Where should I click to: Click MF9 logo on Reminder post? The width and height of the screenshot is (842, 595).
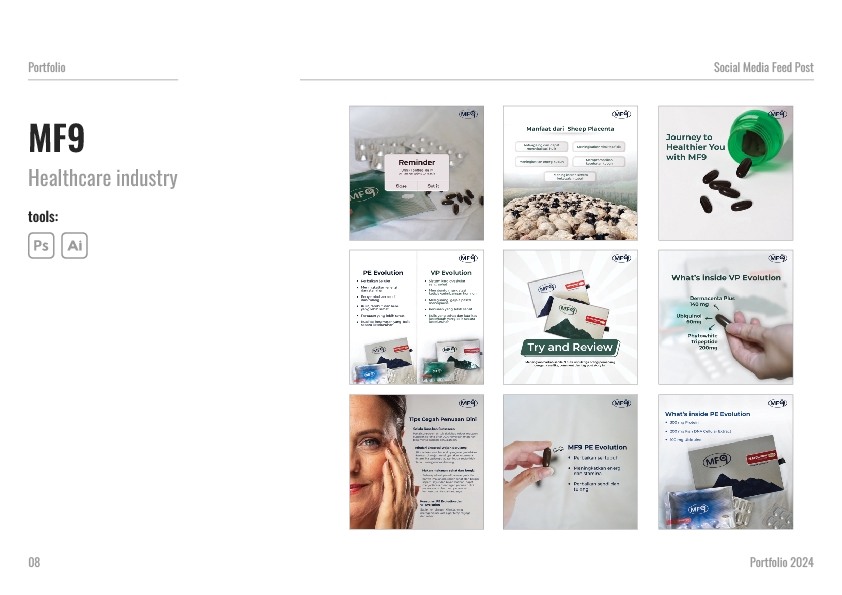point(468,114)
